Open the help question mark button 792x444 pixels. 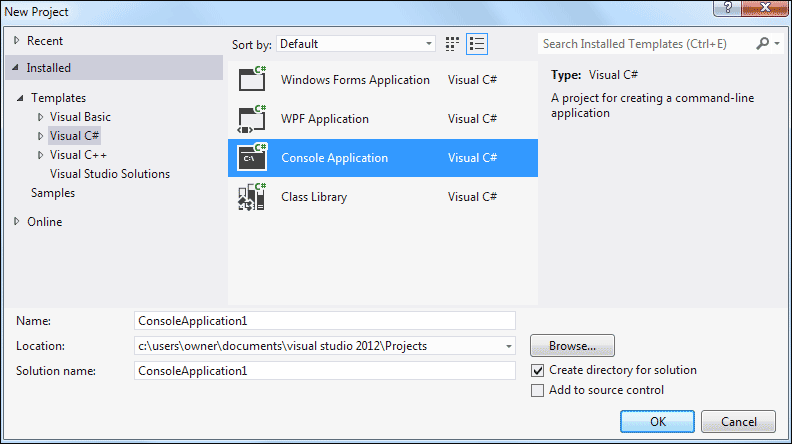point(728,8)
